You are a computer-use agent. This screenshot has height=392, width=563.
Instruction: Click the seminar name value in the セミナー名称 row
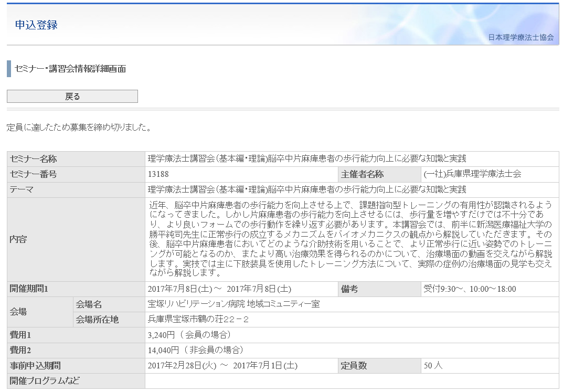307,158
